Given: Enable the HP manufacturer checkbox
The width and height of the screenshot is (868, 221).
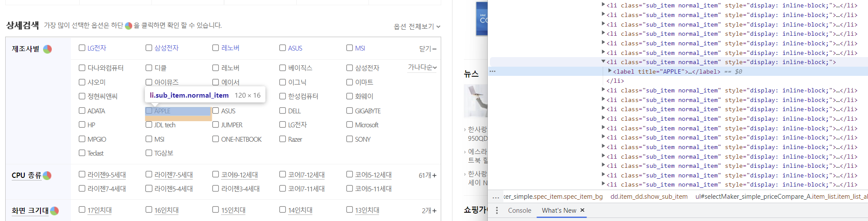Looking at the screenshot, I should pos(82,125).
